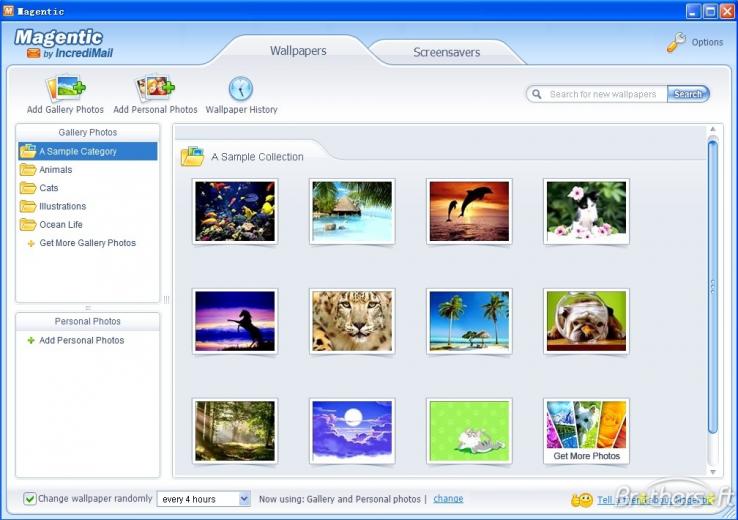Maximize the Magentic window
The width and height of the screenshot is (738, 520).
click(x=710, y=11)
